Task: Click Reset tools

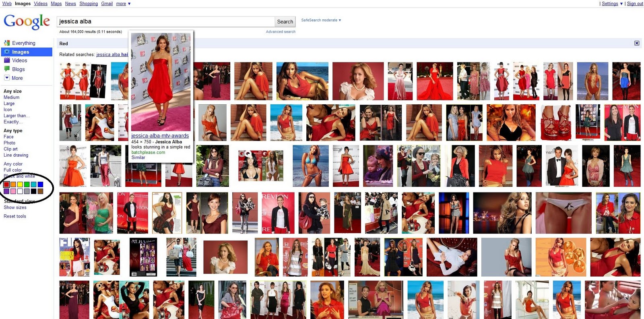Action: pos(14,216)
